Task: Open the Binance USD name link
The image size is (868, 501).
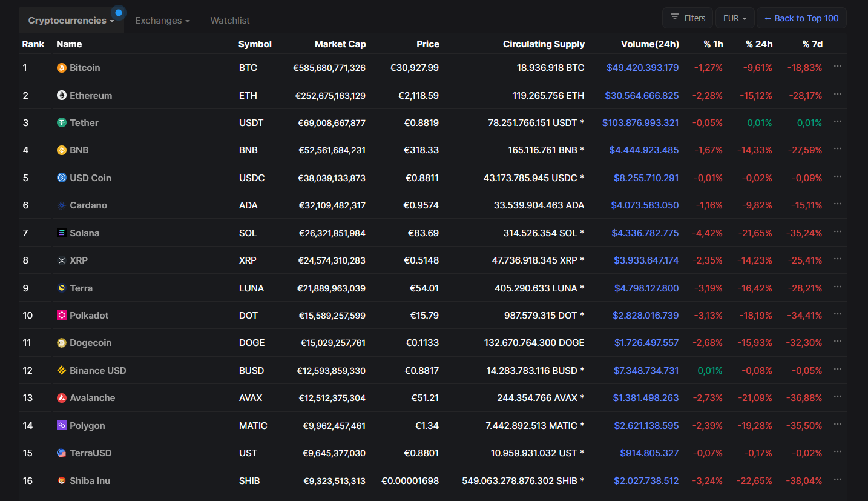Action: pos(98,371)
